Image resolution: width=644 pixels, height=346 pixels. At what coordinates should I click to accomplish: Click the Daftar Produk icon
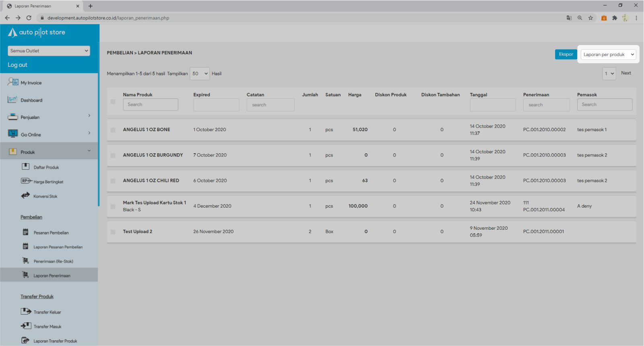click(x=25, y=167)
